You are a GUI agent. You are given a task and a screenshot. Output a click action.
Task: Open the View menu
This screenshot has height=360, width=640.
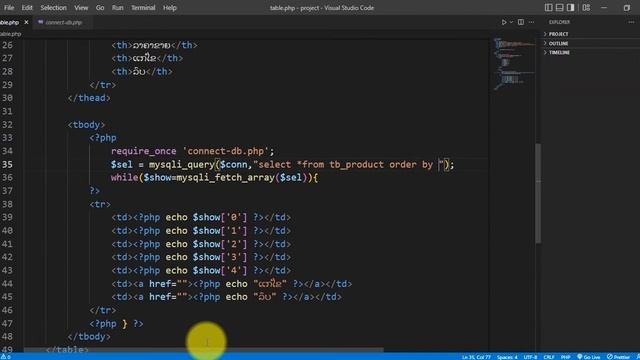81,7
